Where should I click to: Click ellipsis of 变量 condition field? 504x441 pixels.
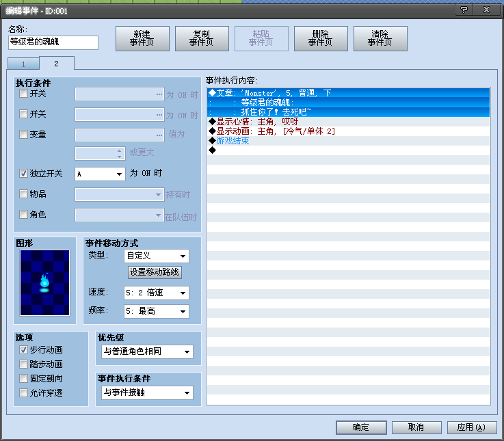tap(159, 135)
